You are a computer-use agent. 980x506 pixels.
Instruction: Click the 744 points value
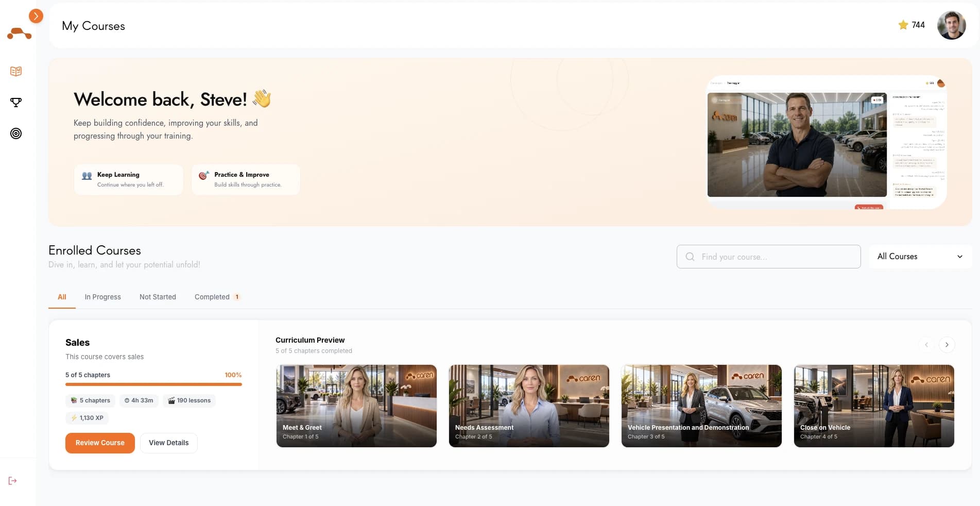pyautogui.click(x=918, y=25)
